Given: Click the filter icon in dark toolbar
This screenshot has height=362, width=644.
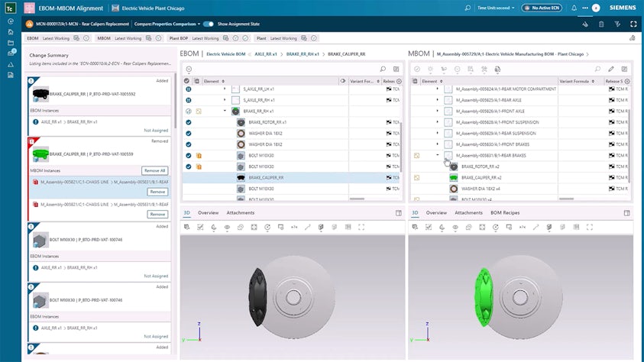Looking at the screenshot, I should (x=617, y=24).
